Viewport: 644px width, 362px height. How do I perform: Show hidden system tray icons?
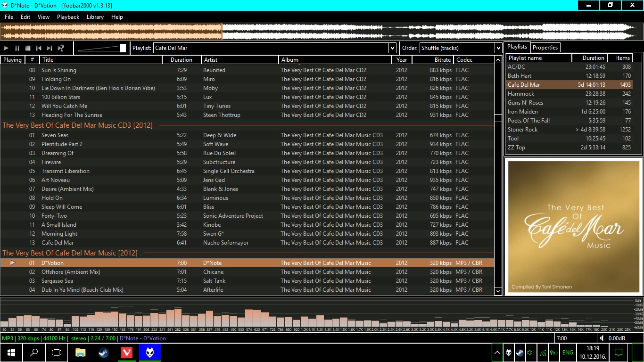point(497,353)
